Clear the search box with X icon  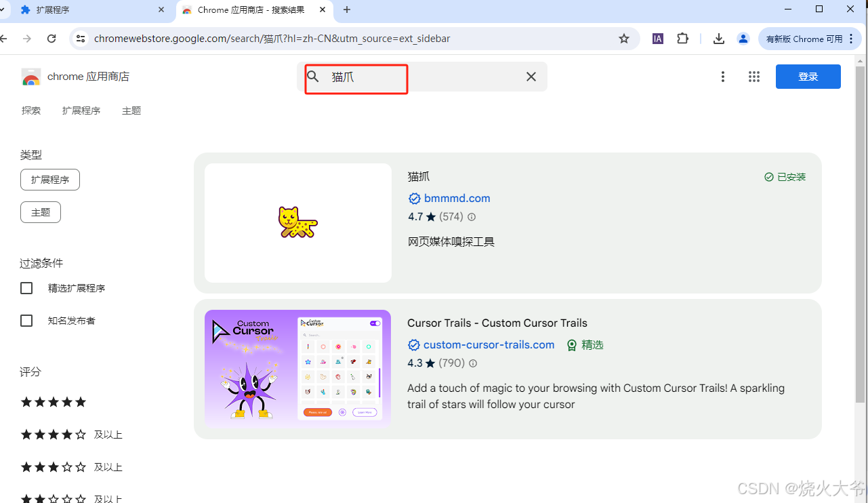(x=531, y=77)
